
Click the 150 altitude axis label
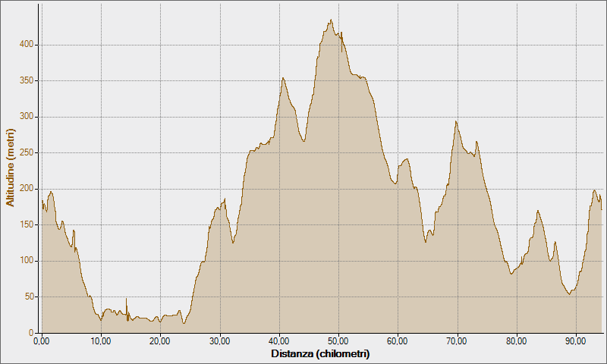(x=27, y=224)
